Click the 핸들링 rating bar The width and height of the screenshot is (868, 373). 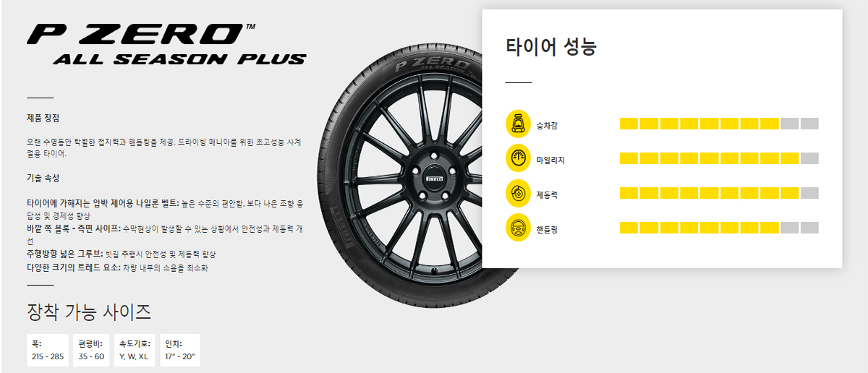[719, 228]
